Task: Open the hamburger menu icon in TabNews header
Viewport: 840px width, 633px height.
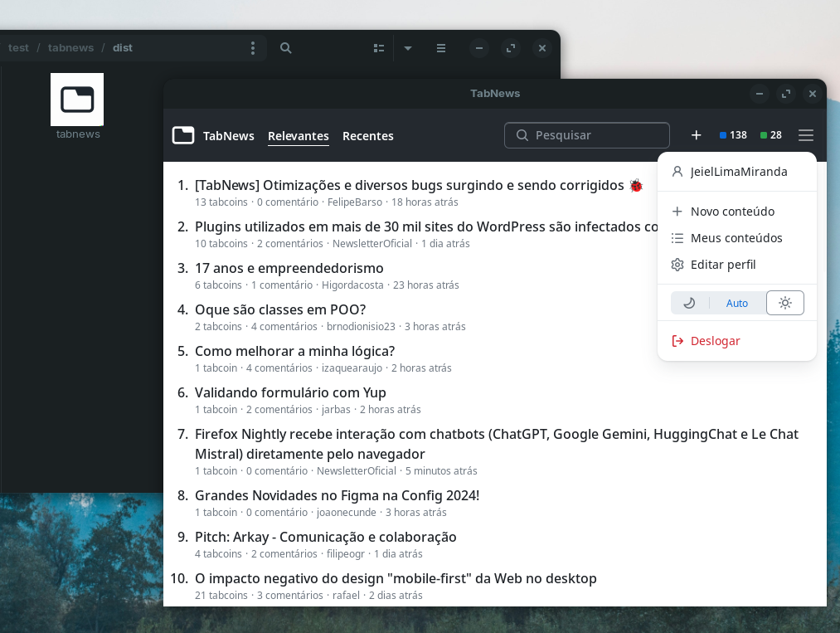Action: tap(806, 135)
